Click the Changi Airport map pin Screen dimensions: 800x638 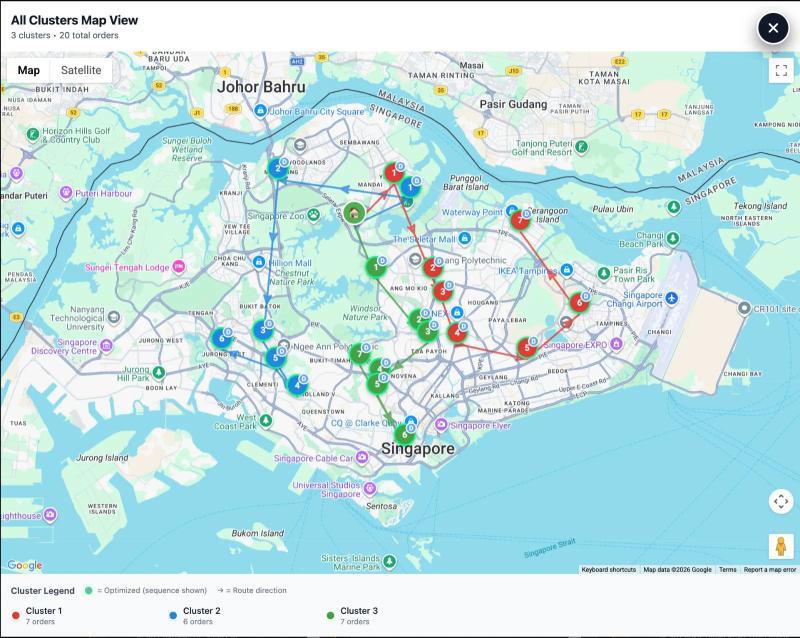point(672,298)
